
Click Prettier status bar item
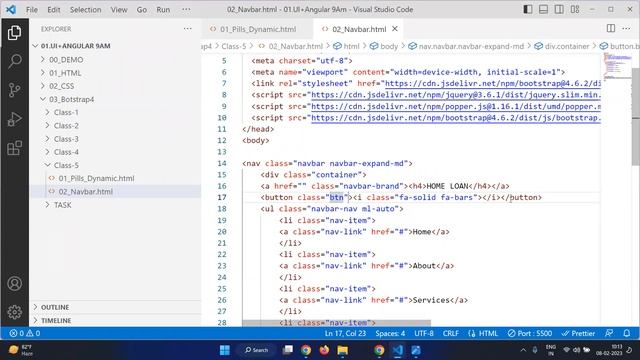(578, 333)
